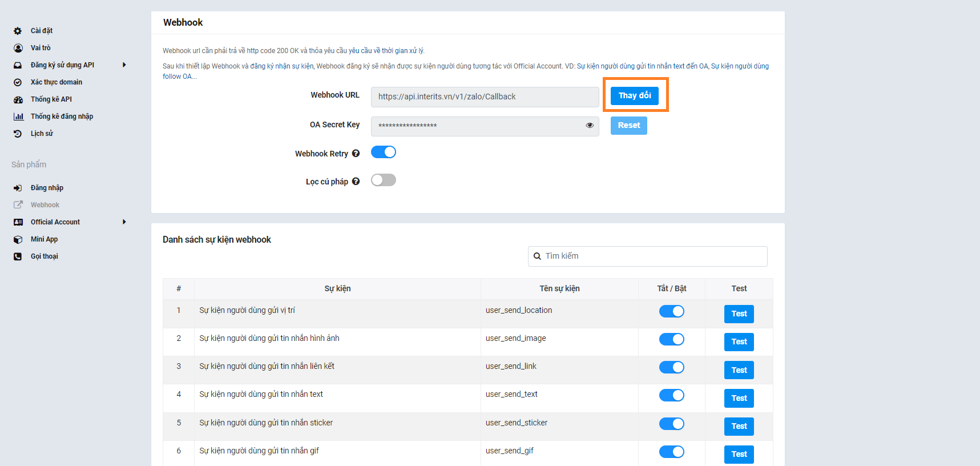The image size is (980, 466).
Task: Click the Gọi thoại phone icon
Action: tap(18, 256)
